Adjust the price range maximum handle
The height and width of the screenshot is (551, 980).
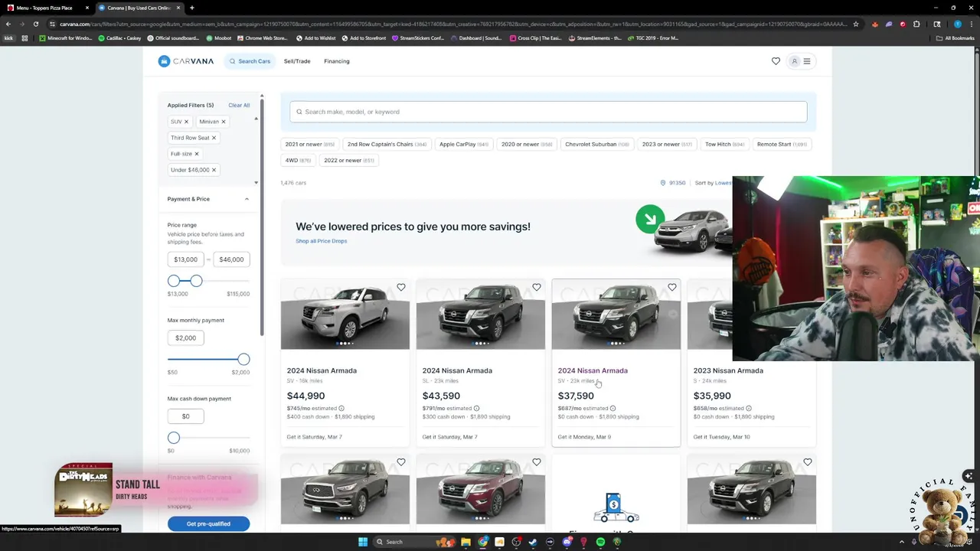click(196, 281)
